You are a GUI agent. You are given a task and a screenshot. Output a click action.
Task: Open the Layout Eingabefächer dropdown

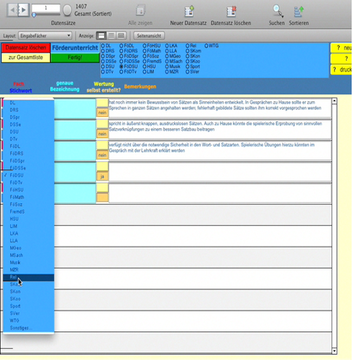point(45,35)
